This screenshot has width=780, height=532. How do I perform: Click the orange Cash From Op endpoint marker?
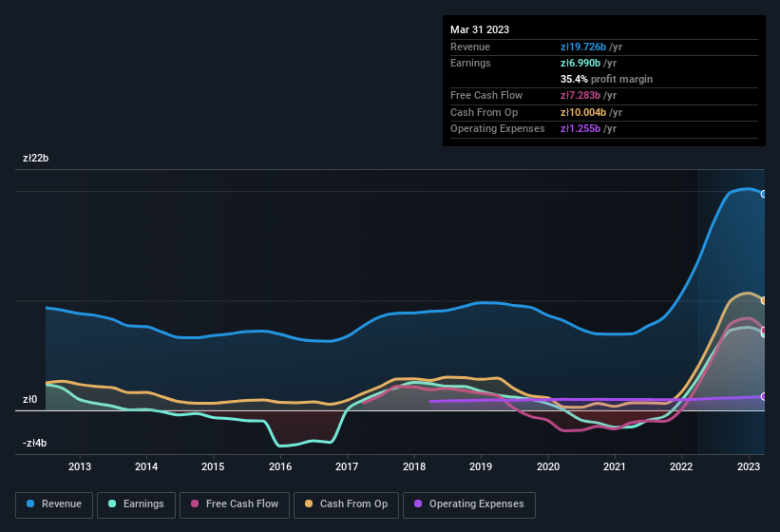(764, 300)
